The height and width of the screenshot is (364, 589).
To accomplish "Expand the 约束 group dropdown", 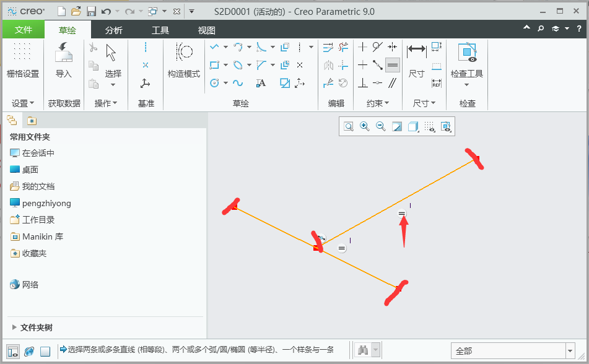I will pyautogui.click(x=378, y=103).
